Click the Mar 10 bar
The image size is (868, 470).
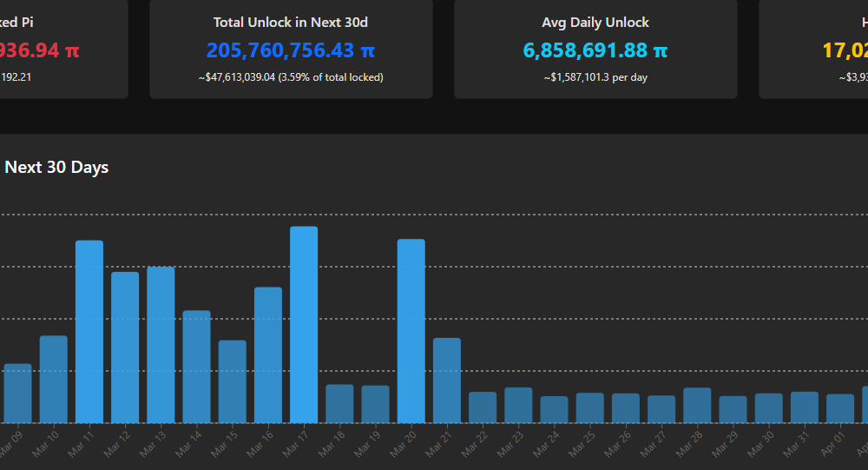click(54, 380)
